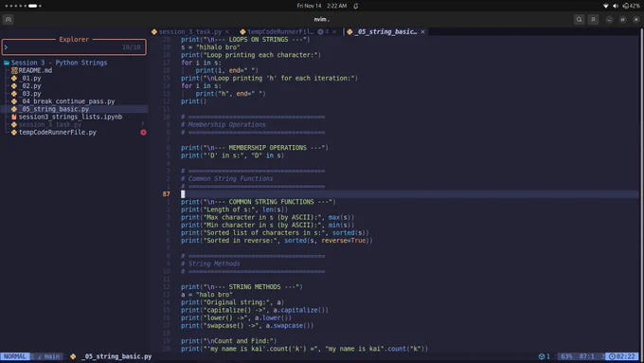Click the Python icon beside _03.py
The image size is (644, 363).
(14, 94)
